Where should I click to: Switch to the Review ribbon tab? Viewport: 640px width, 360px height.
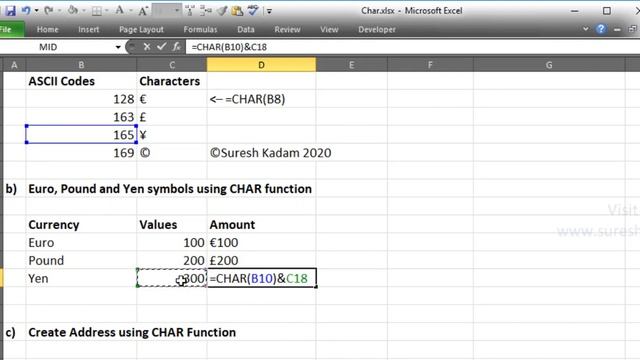pyautogui.click(x=287, y=29)
